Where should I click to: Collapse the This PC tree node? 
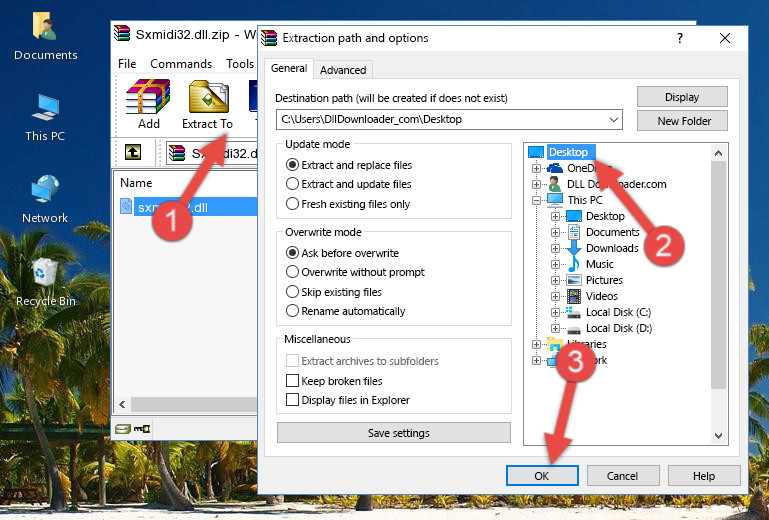[x=537, y=200]
